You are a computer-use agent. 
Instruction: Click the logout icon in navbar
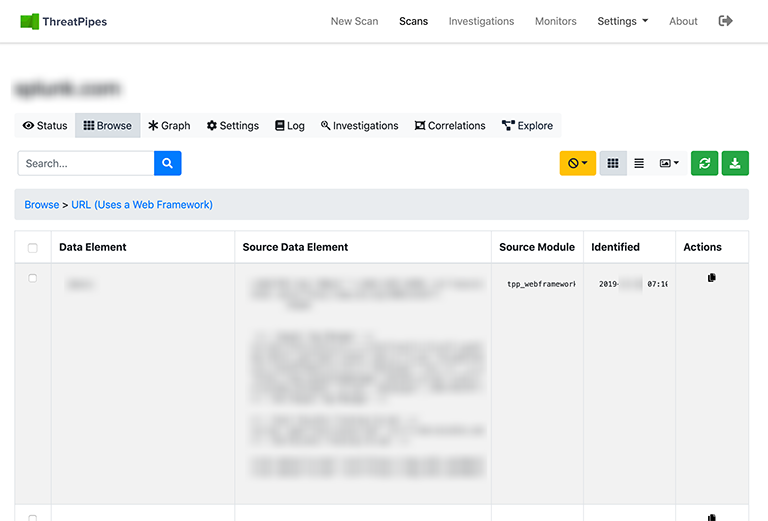tap(726, 21)
